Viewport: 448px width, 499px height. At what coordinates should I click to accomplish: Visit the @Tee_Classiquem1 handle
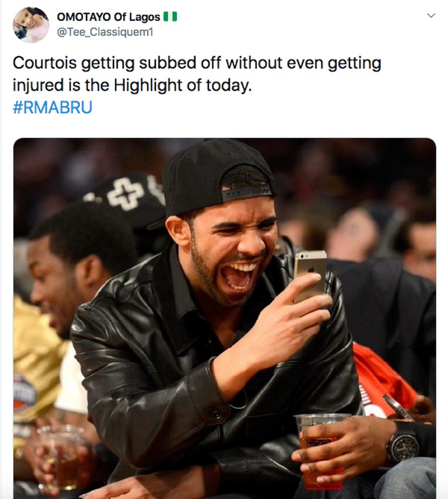point(105,32)
